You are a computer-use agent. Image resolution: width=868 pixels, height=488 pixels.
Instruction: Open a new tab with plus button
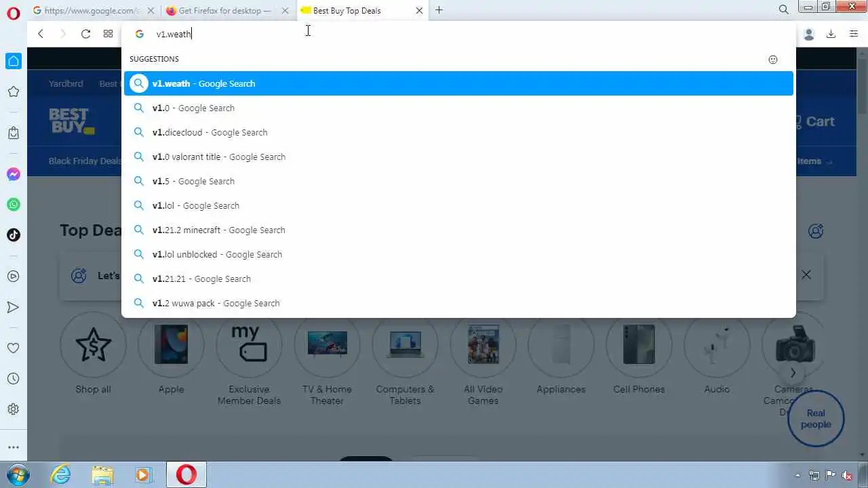click(439, 10)
